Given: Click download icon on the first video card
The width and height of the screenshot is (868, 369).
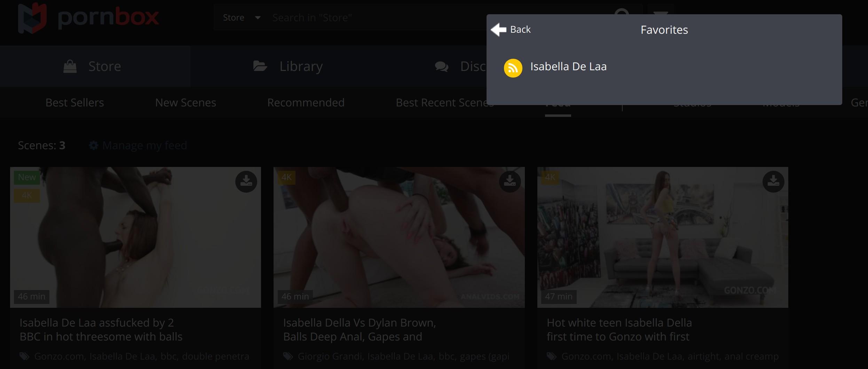Looking at the screenshot, I should pos(246,181).
